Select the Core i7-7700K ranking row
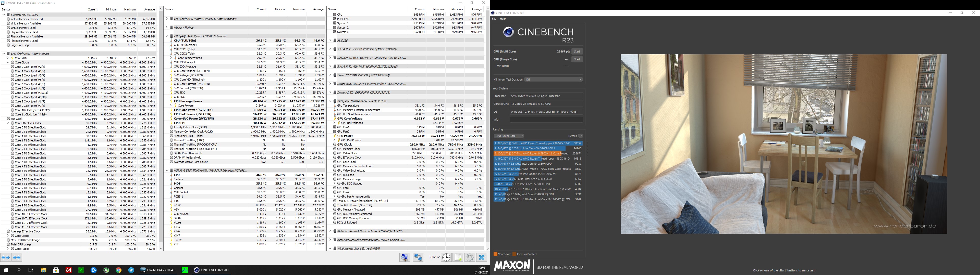980x275 pixels. click(x=537, y=184)
